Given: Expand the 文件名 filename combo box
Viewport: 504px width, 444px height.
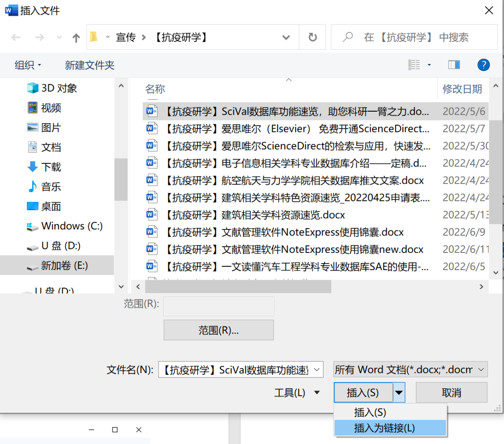Looking at the screenshot, I should (317, 370).
